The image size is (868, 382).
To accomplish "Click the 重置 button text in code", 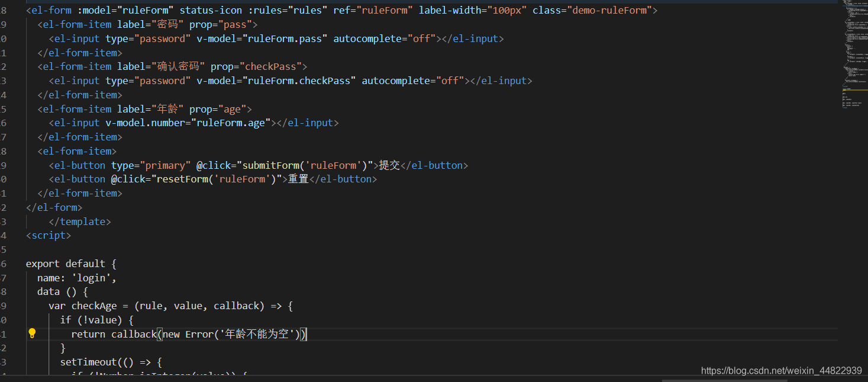I will [x=298, y=179].
